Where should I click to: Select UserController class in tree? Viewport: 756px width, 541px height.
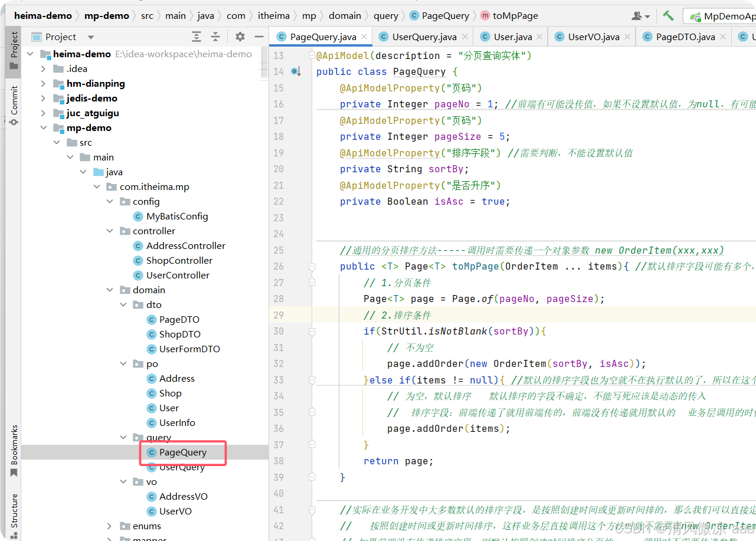click(x=172, y=276)
